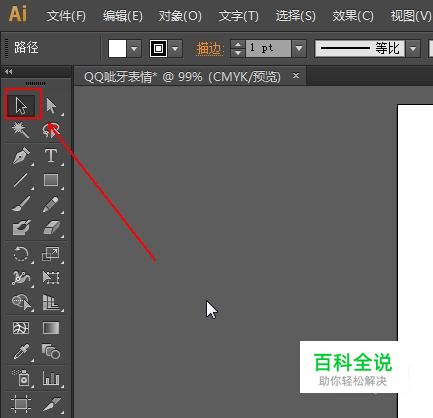The height and width of the screenshot is (418, 433).
Task: Pick the Slice tool
Action: [x=52, y=404]
